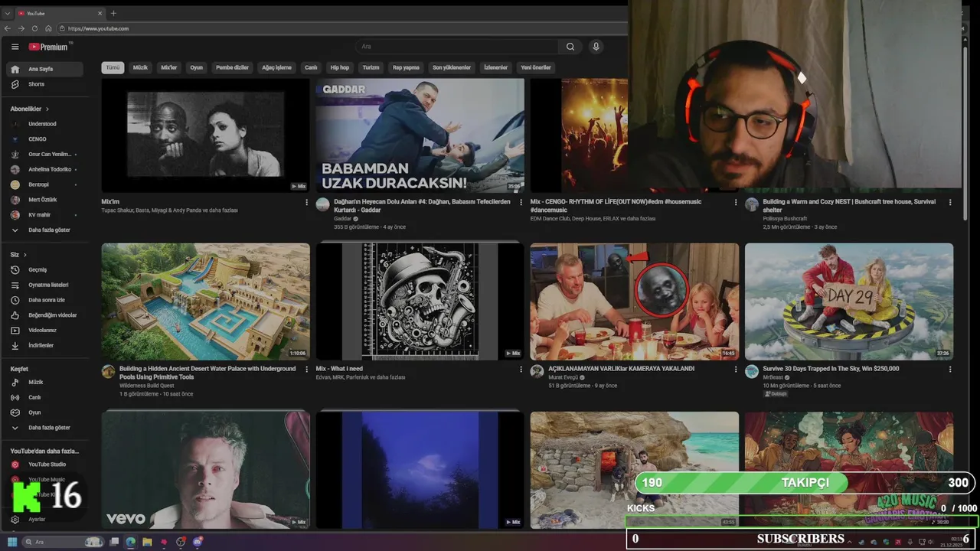This screenshot has width=980, height=551.
Task: Open Oynatma listeleri in sidebar
Action: click(46, 285)
